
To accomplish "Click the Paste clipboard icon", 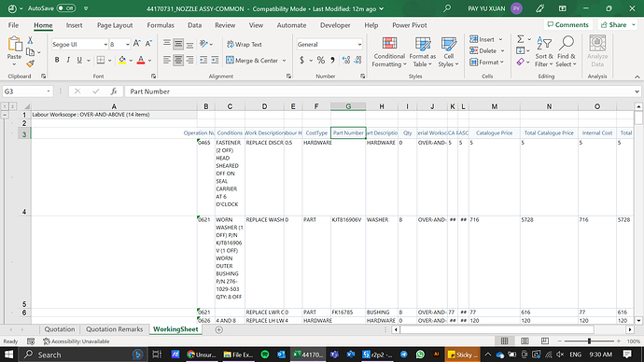I will point(14,45).
